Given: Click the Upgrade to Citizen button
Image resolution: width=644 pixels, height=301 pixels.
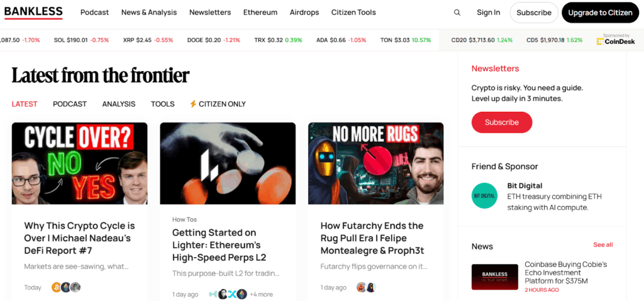Looking at the screenshot, I should coord(600,13).
